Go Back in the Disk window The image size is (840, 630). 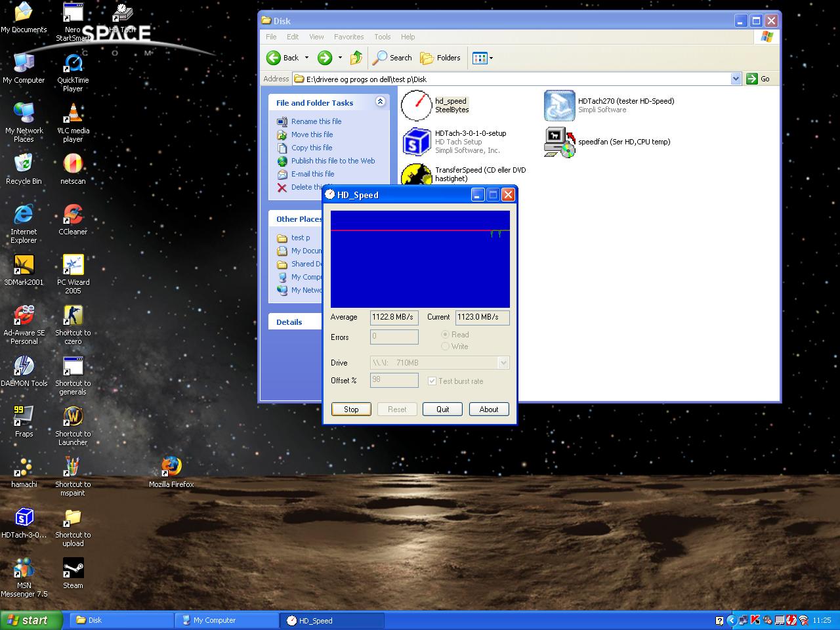283,58
